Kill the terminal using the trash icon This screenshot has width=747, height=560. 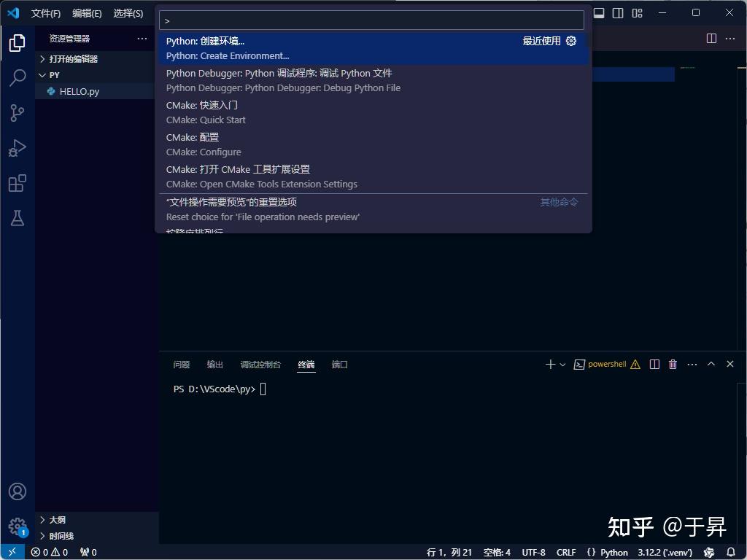click(x=673, y=364)
